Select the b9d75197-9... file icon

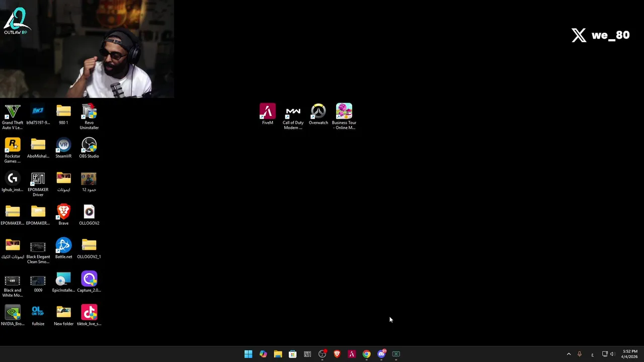(38, 114)
